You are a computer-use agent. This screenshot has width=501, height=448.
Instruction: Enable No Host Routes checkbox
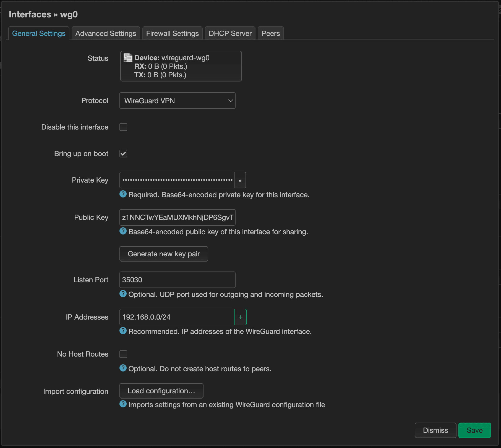[123, 354]
